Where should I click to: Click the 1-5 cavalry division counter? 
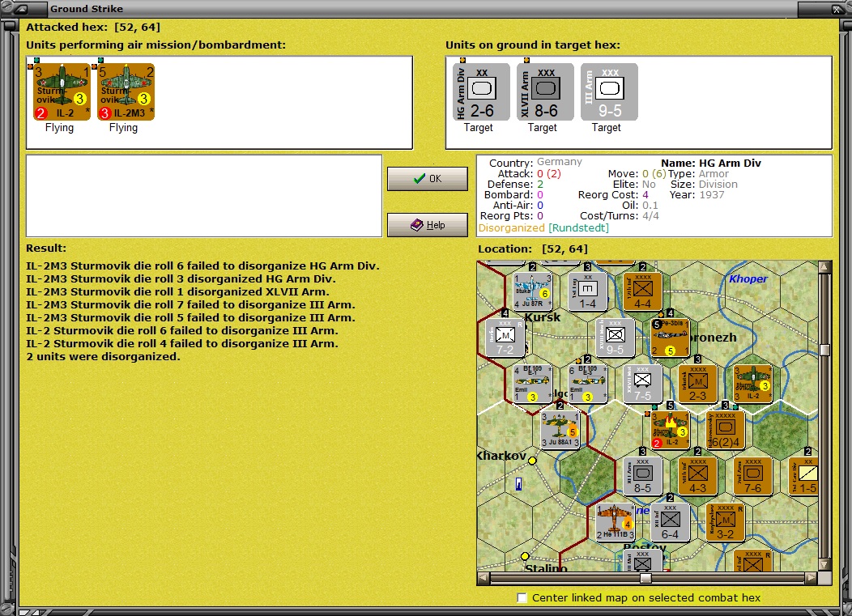[803, 476]
